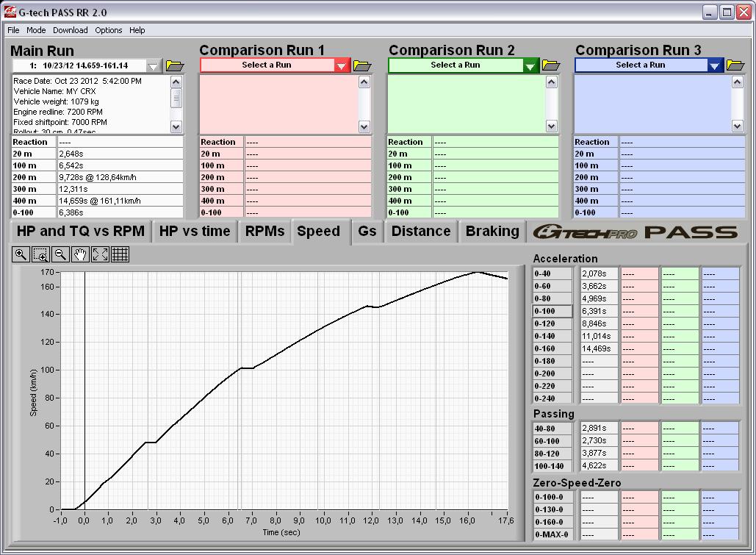756x555 pixels.
Task: Click the zoom out magnifier tool
Action: coord(60,254)
